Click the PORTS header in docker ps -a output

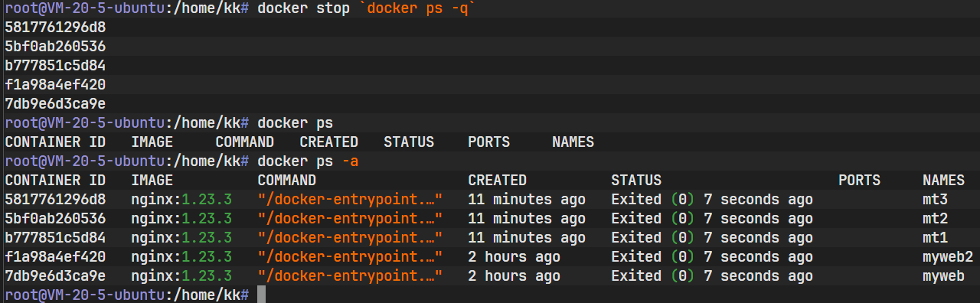(860, 181)
